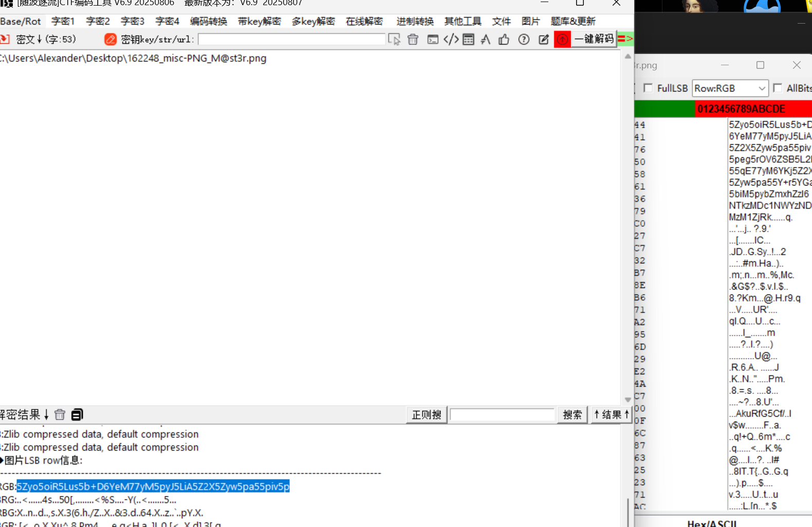Maximize the LSB image window
812x527 pixels.
[x=760, y=65]
